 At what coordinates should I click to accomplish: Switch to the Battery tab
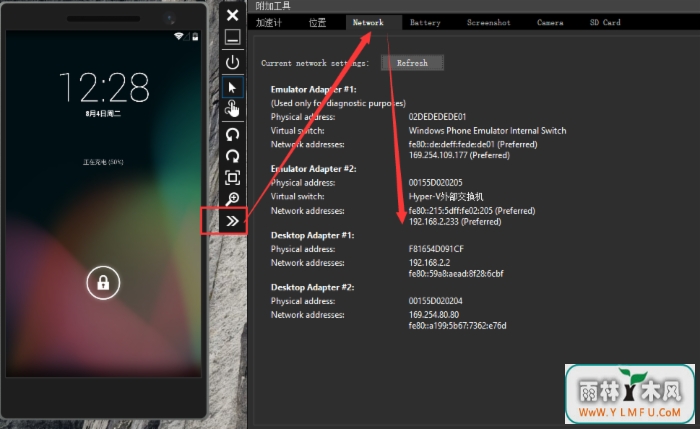tap(425, 22)
